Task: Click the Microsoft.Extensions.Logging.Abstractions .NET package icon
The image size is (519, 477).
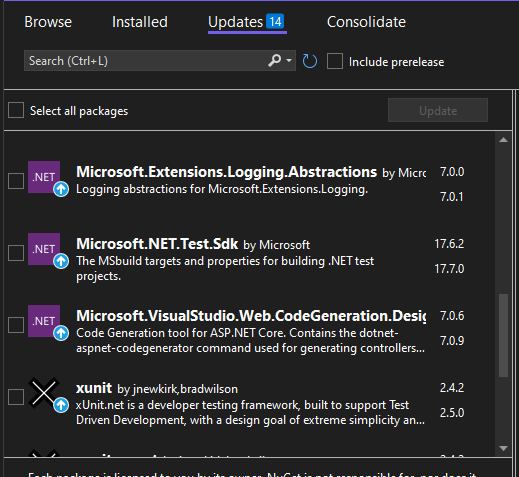Action: point(44,177)
